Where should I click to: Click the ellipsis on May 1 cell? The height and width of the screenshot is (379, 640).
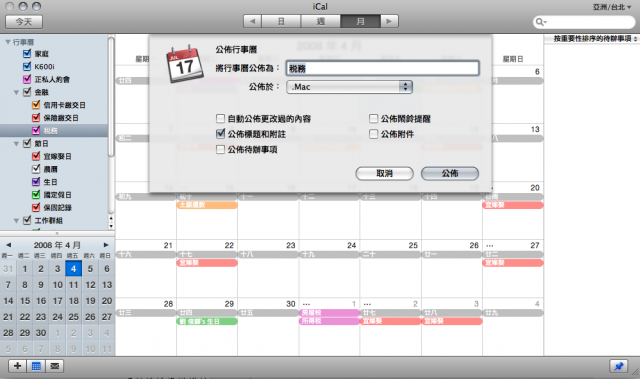pyautogui.click(x=307, y=304)
